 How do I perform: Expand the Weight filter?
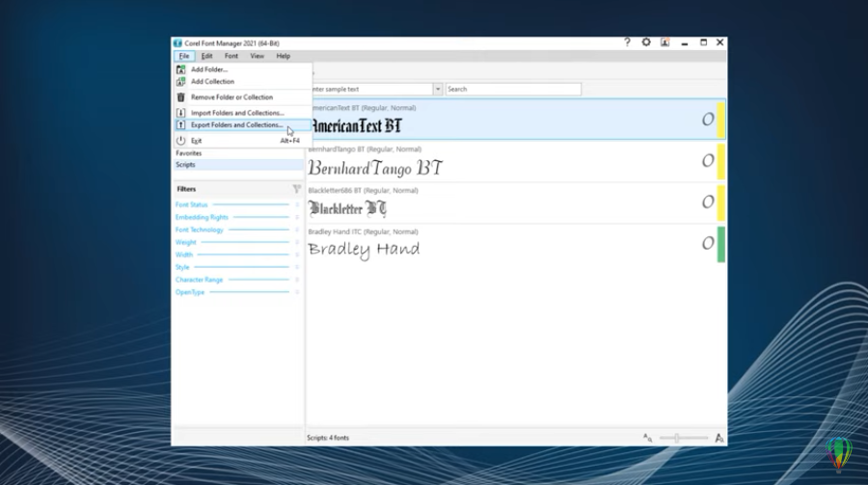(x=238, y=243)
